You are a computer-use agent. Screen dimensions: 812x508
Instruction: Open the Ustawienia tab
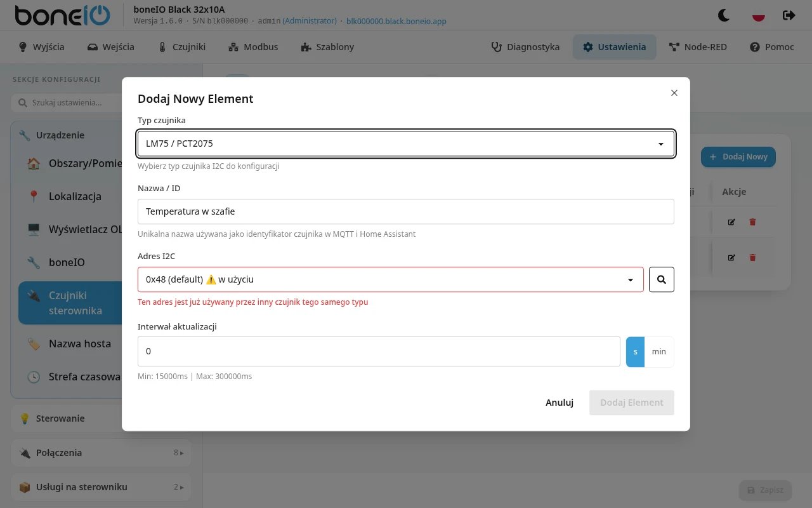click(x=614, y=47)
